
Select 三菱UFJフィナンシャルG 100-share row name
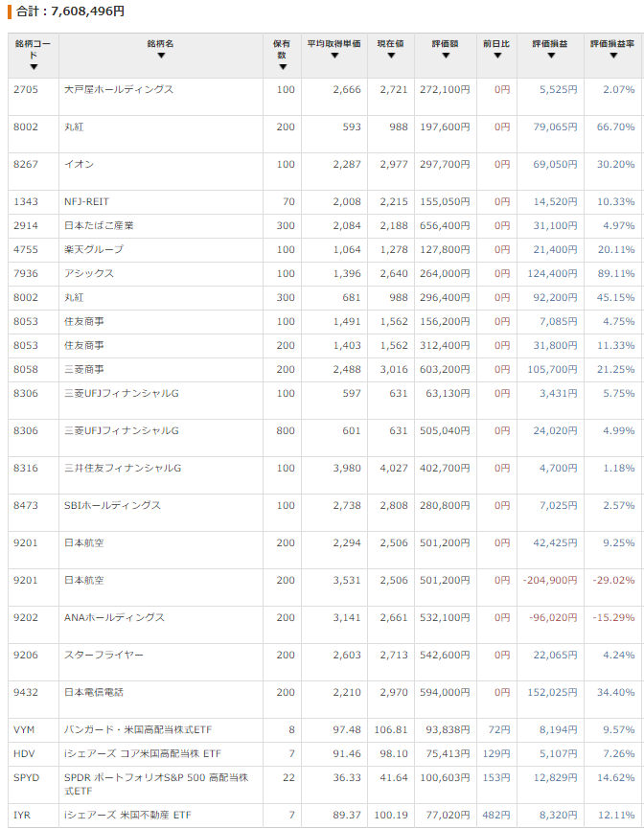coord(121,393)
